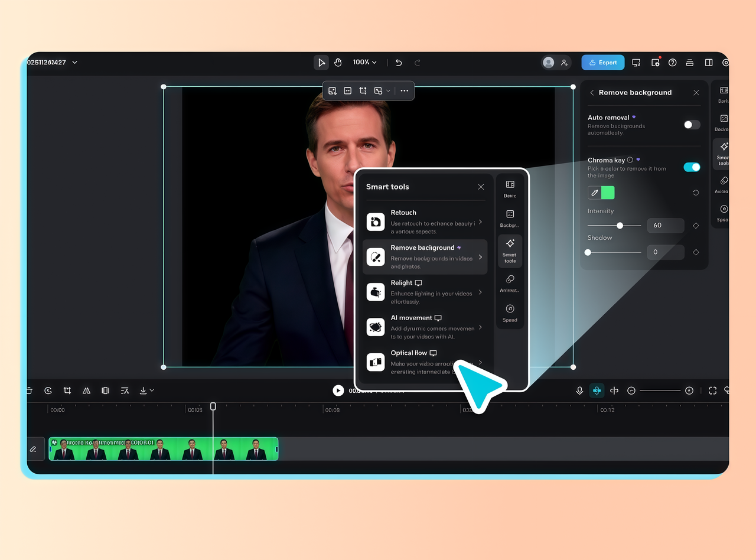Screen dimensions: 756x560
Task: Select the Crop tool above the timeline
Action: 67,390
